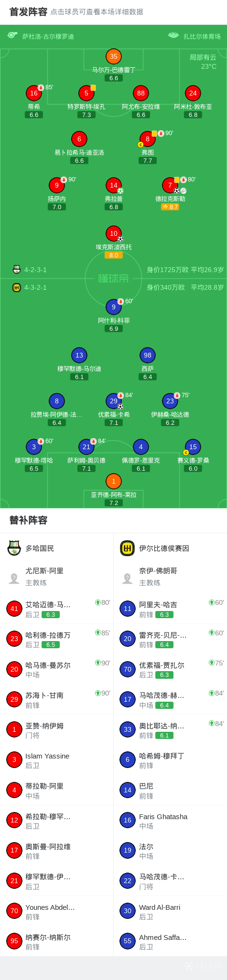Click the 多哈国民 team crest icon
The image size is (227, 980).
tap(14, 548)
